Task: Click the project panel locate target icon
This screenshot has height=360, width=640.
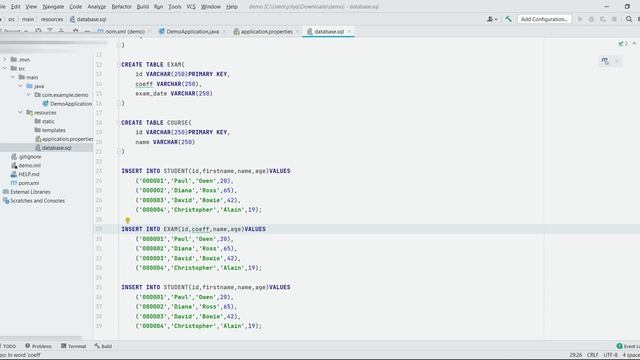Action: click(38, 31)
